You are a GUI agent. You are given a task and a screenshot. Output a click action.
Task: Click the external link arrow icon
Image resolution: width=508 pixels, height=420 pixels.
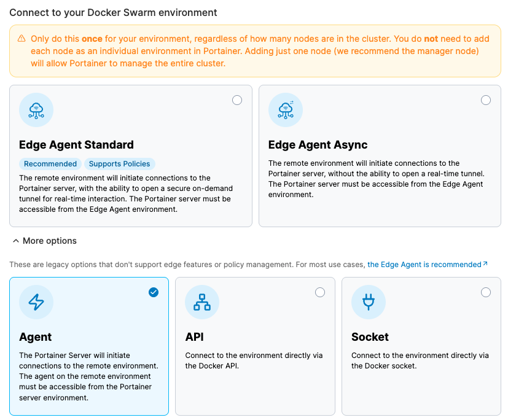point(485,264)
